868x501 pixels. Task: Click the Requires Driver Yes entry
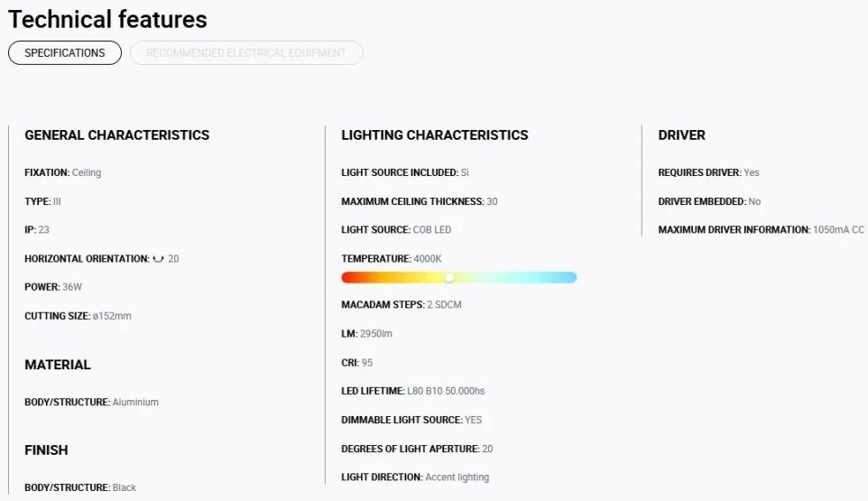pyautogui.click(x=708, y=172)
